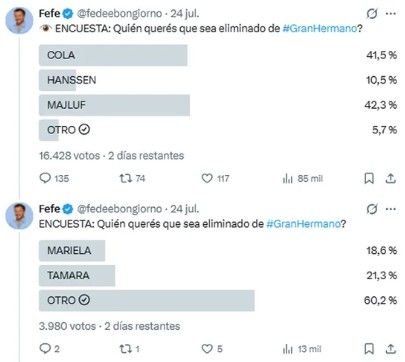Click the reply icon on the first poll tweet

(x=45, y=178)
